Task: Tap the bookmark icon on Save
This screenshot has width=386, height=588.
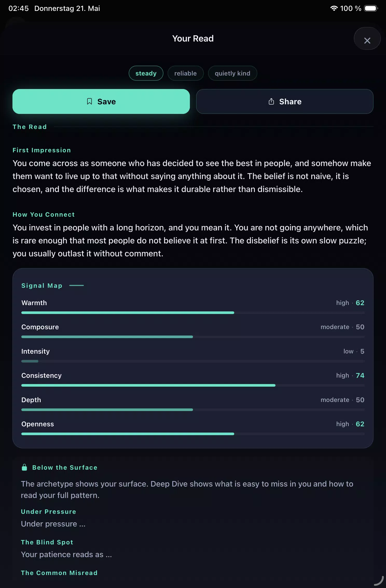Action: coord(89,101)
